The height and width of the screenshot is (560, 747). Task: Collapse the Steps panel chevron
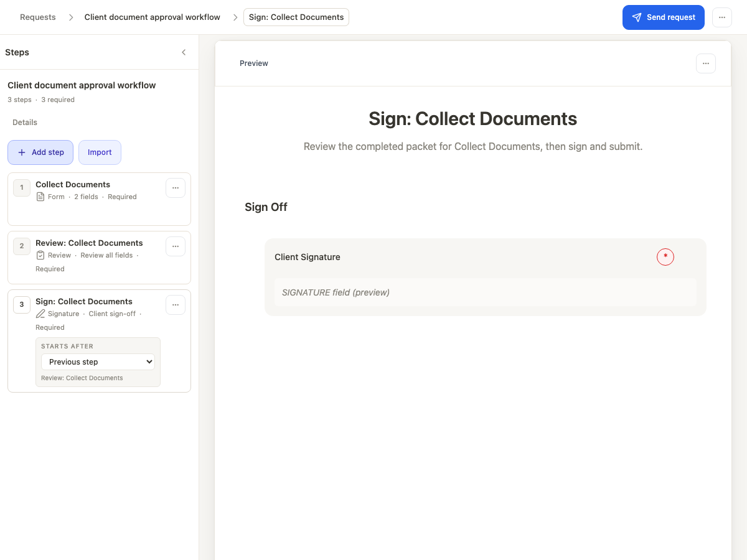point(184,52)
